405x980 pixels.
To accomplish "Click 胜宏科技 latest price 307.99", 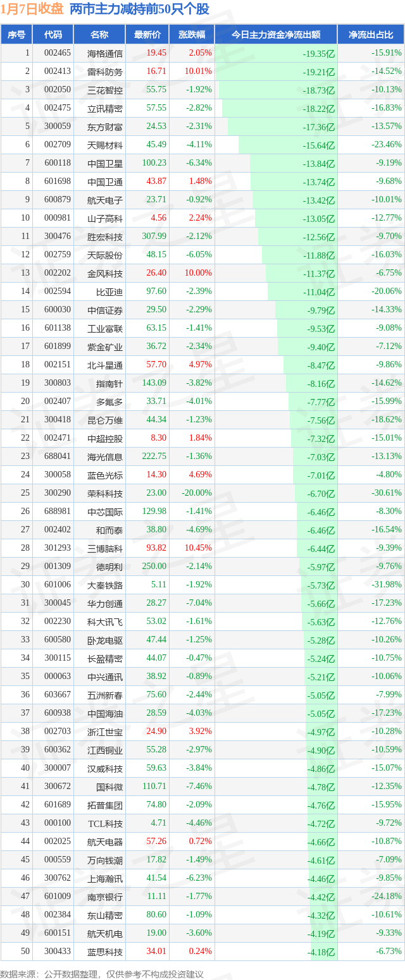I will click(x=154, y=236).
